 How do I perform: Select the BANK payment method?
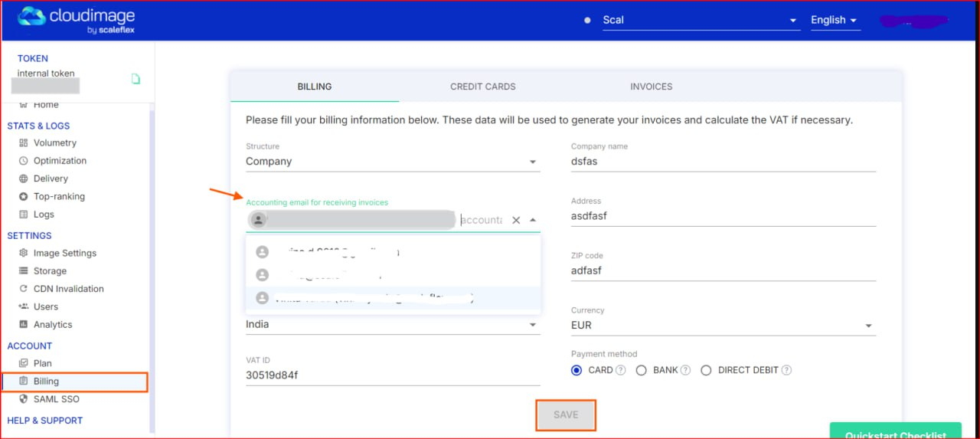click(x=641, y=370)
